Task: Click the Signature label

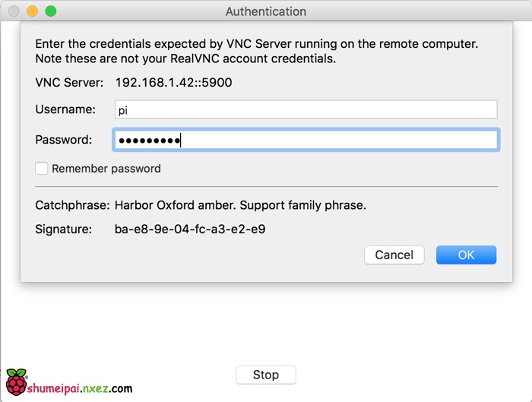Action: tap(64, 228)
